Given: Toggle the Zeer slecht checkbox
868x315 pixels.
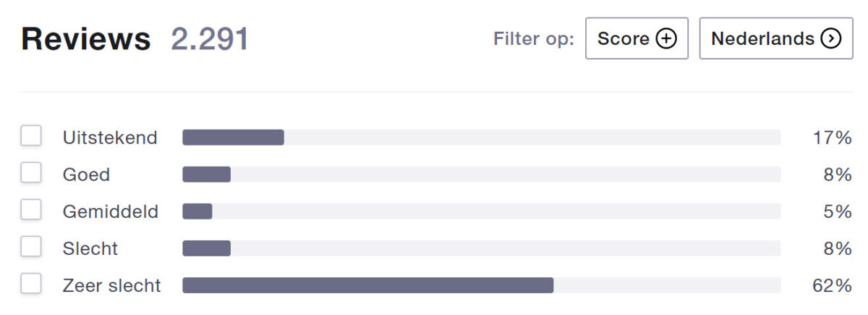Looking at the screenshot, I should pyautogui.click(x=31, y=285).
